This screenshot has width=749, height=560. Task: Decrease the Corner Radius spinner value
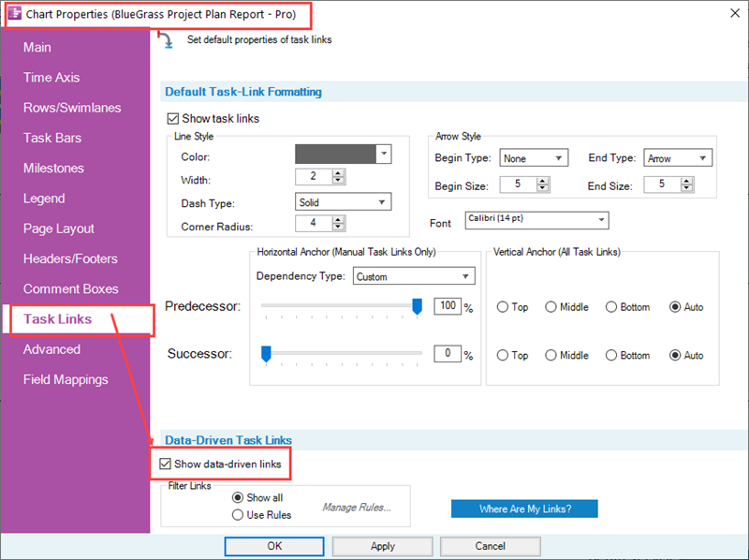(339, 228)
